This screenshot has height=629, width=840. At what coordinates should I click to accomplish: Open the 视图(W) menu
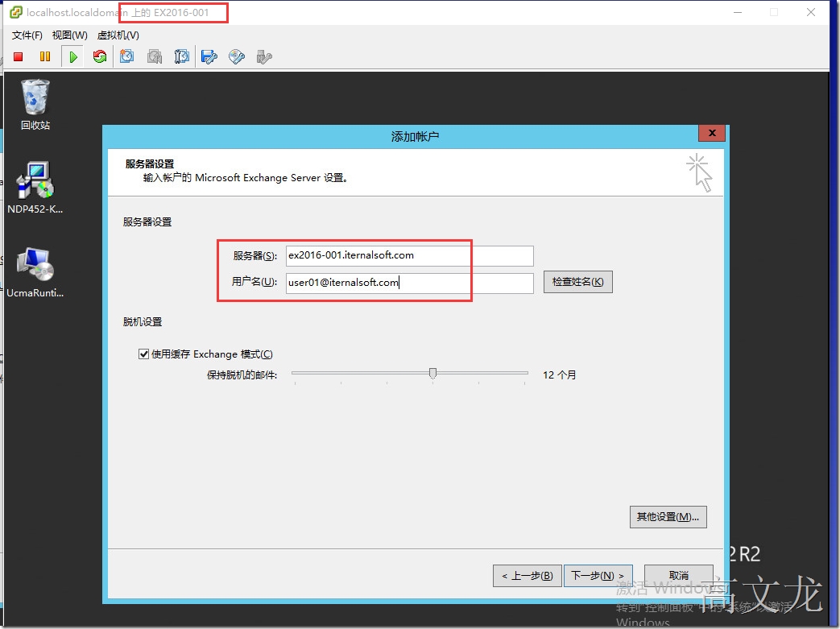pos(69,35)
